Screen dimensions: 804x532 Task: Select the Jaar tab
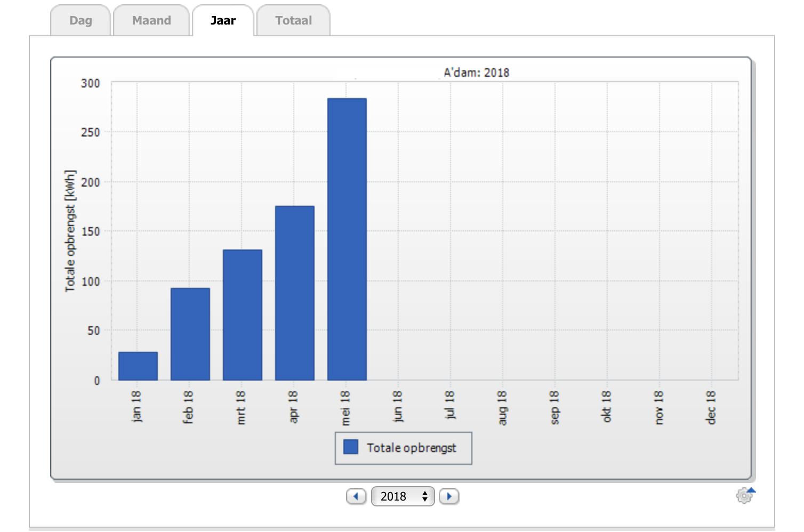point(223,21)
